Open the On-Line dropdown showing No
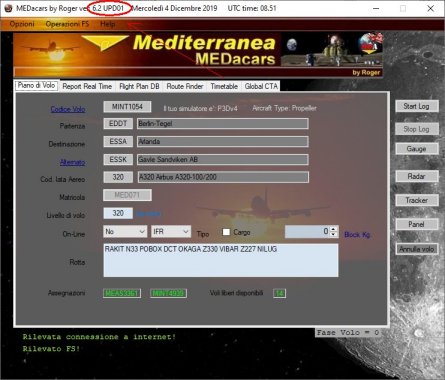 125,232
